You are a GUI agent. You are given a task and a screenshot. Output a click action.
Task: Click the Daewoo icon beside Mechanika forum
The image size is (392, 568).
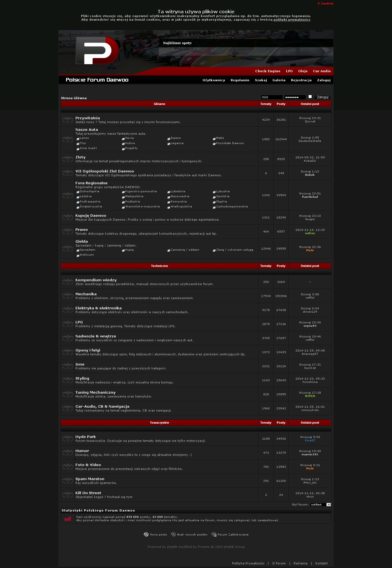pos(67,296)
